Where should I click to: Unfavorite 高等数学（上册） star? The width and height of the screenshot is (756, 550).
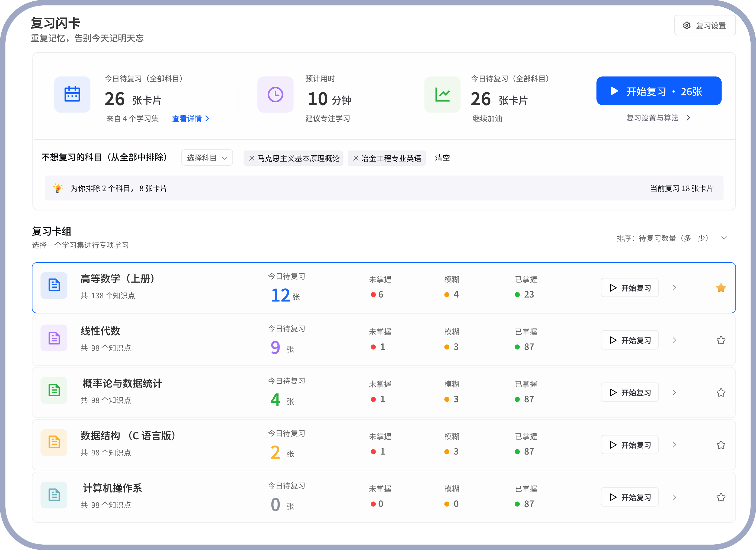click(721, 288)
